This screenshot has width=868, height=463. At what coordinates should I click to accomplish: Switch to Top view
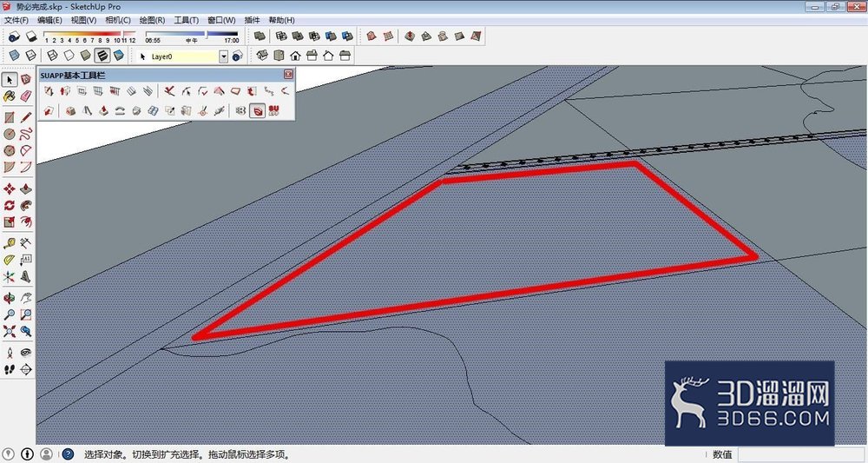[x=279, y=56]
